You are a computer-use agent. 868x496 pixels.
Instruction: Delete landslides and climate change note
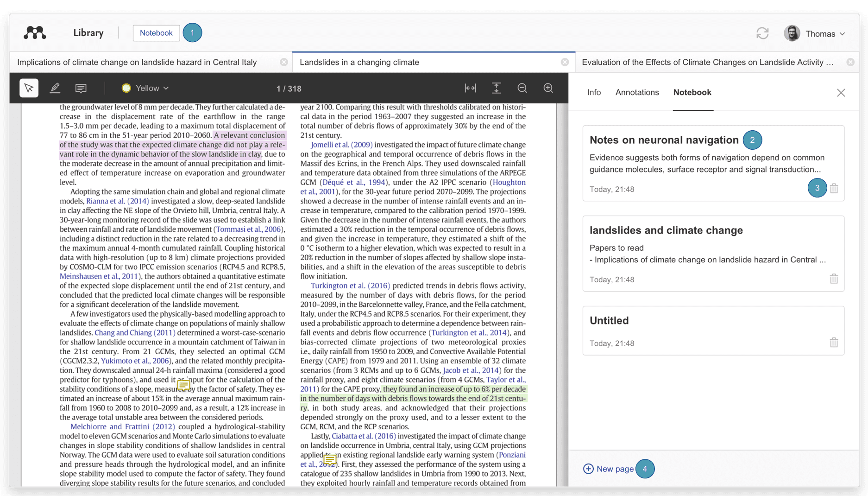(x=834, y=279)
